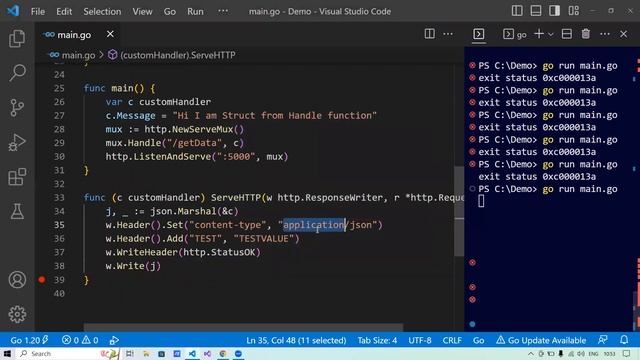Toggle secondary side bar layout button
The image size is (640, 360).
click(x=555, y=11)
